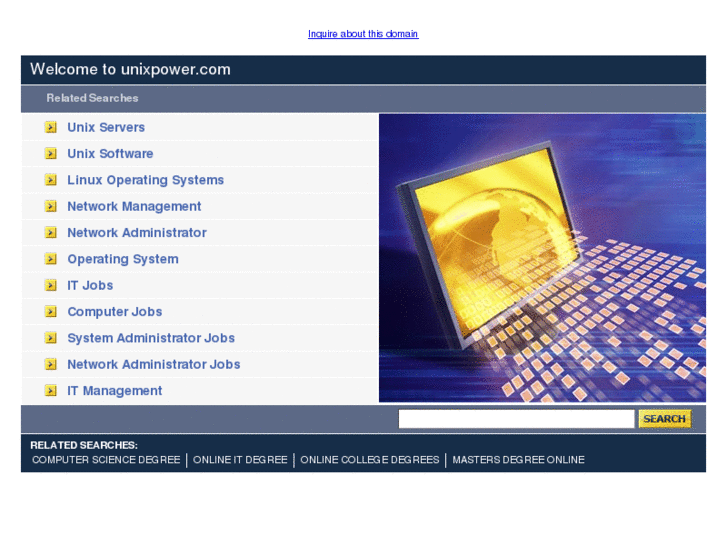Focus the search text field
The image size is (727, 545).
(516, 419)
